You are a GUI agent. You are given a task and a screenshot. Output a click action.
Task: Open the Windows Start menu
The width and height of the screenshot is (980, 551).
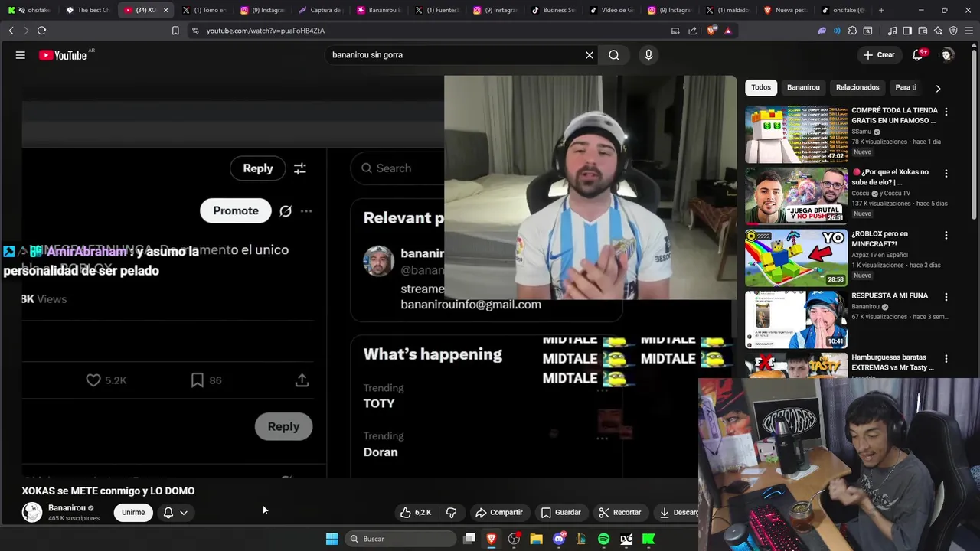(332, 539)
